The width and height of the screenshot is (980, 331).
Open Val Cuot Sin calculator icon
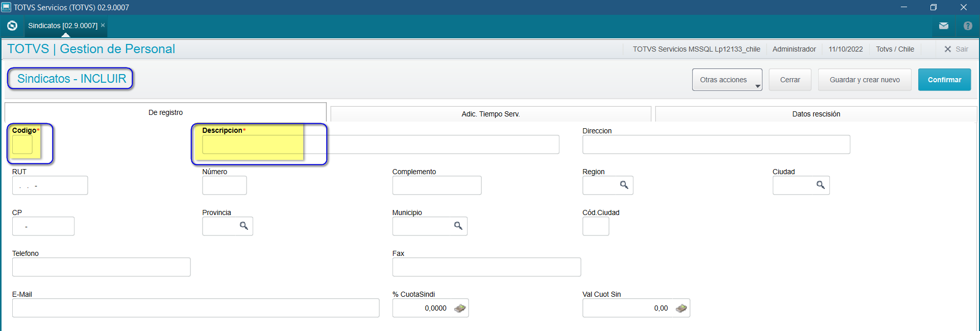681,308
